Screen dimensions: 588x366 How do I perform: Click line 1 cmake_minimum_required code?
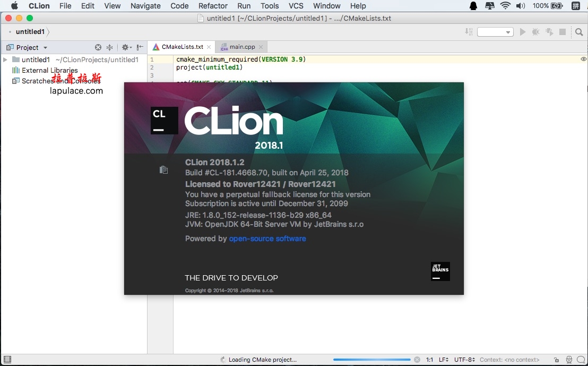241,59
